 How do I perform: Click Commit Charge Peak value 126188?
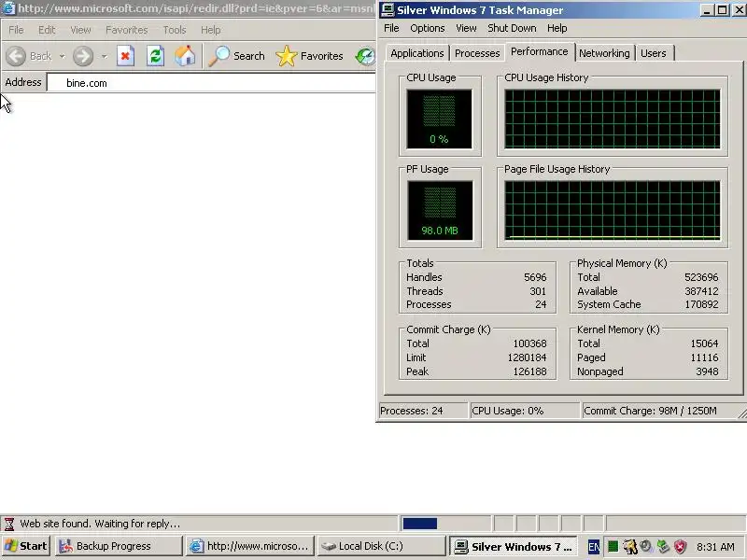529,371
